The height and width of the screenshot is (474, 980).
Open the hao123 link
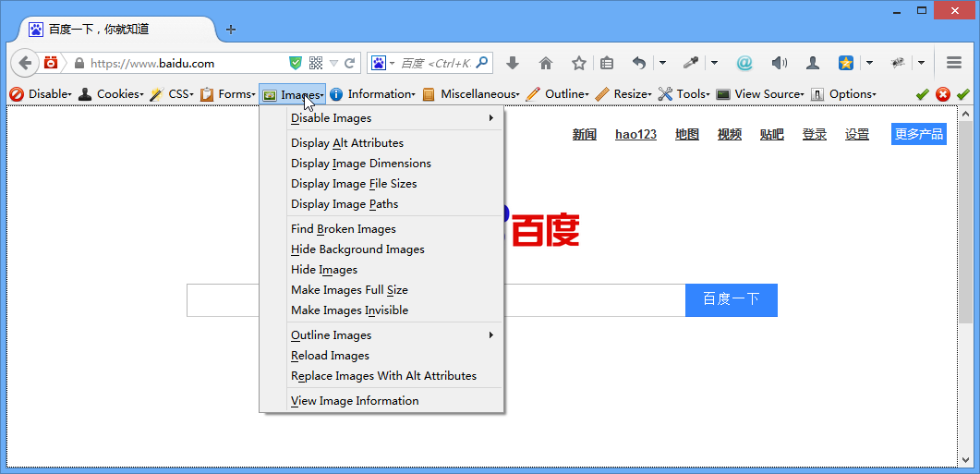[635, 135]
